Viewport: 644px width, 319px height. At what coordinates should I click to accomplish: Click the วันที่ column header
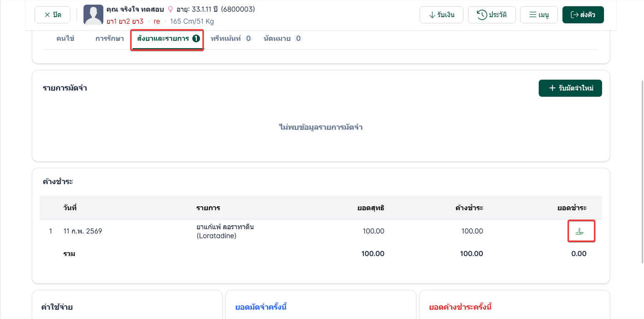[70, 208]
